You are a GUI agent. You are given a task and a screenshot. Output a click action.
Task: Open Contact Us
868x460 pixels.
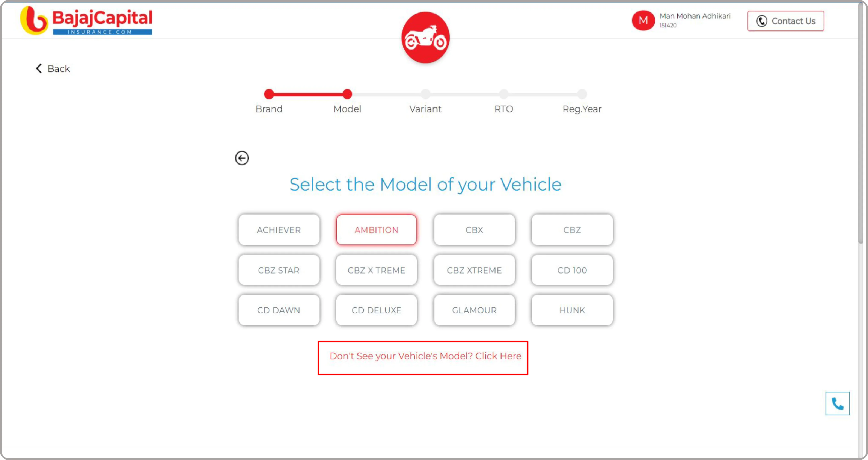[x=785, y=21]
